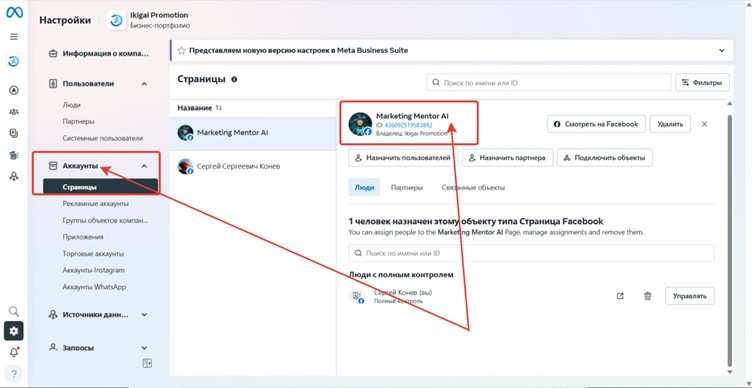Click the Удалить button

pyautogui.click(x=670, y=124)
